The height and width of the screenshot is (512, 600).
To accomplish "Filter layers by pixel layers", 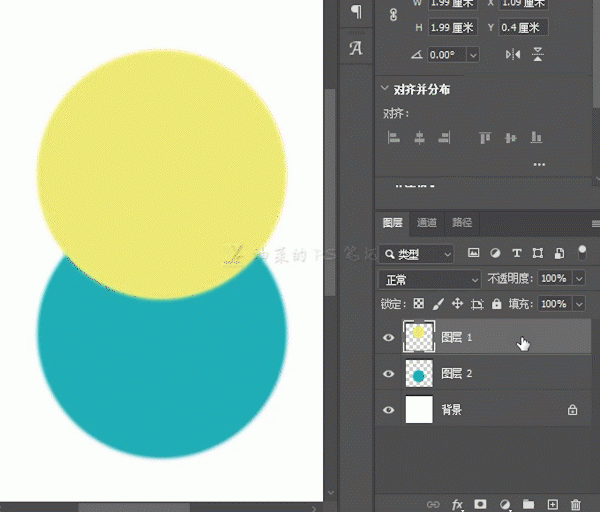I will [x=473, y=253].
